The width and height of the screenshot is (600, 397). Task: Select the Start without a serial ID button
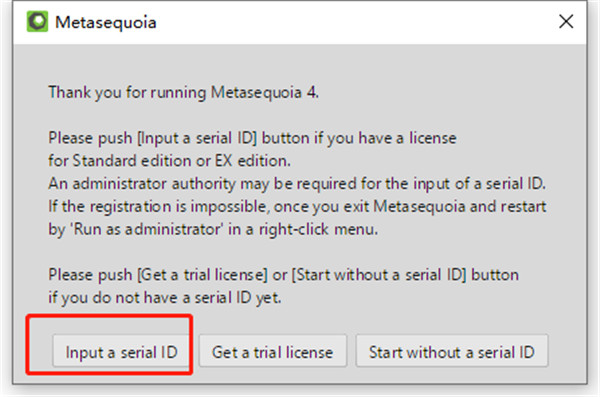pos(452,351)
